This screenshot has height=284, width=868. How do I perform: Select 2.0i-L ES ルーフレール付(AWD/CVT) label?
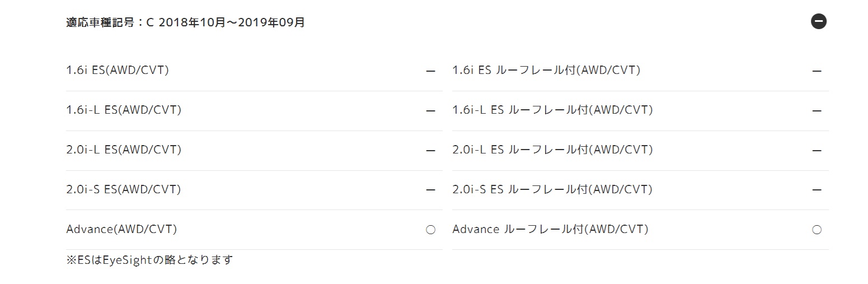(552, 150)
